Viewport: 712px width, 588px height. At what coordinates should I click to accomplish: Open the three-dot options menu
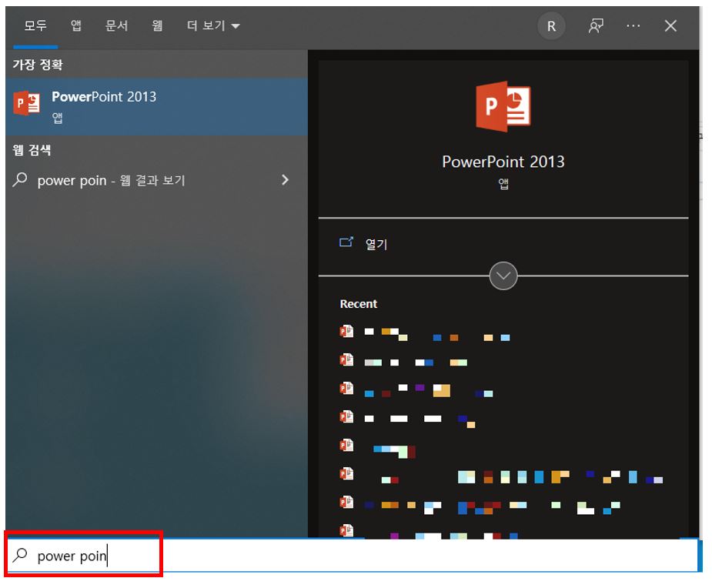633,26
